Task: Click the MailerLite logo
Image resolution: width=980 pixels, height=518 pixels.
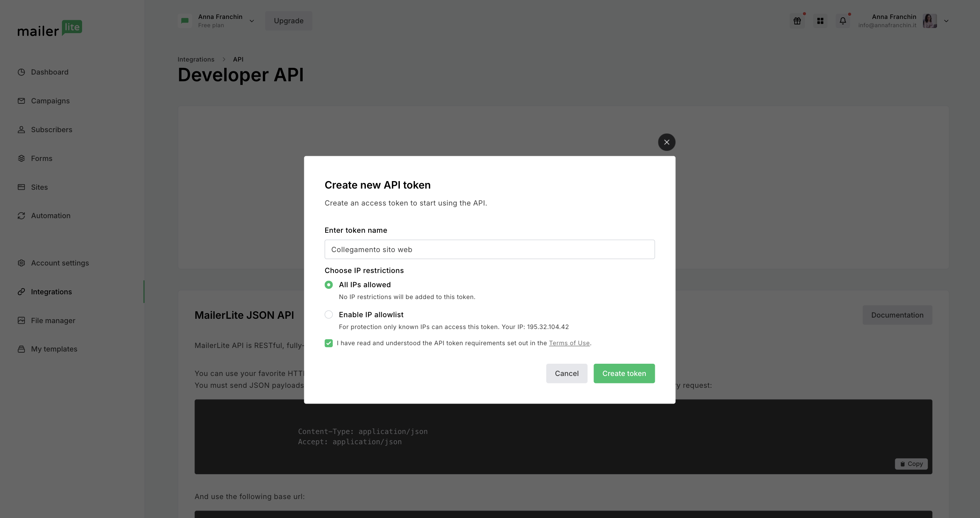Action: tap(50, 28)
